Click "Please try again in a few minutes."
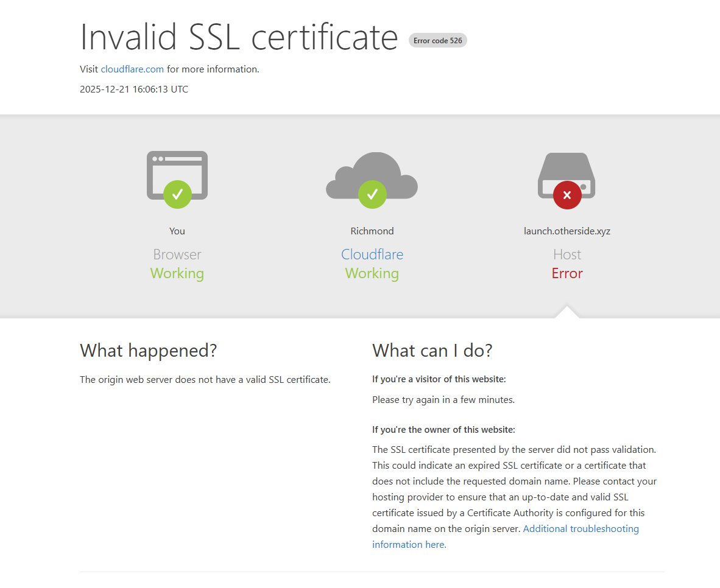Image resolution: width=720 pixels, height=588 pixels. tap(443, 400)
